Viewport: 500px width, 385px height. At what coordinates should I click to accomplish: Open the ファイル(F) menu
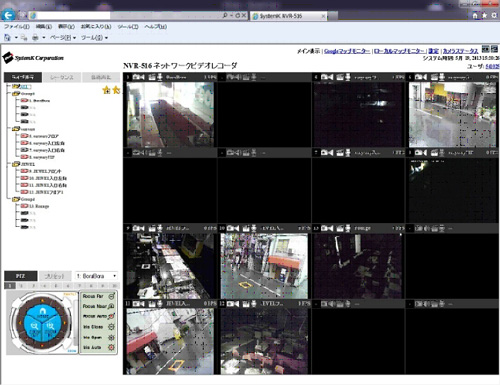point(17,26)
